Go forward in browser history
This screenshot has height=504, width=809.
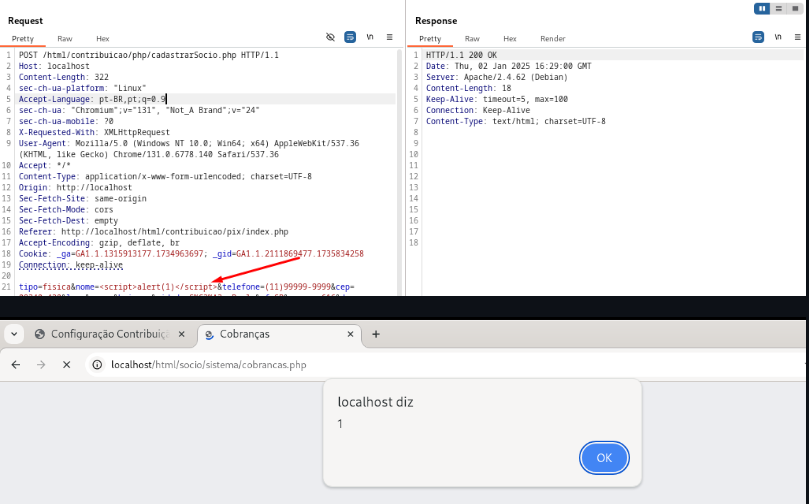tap(41, 365)
